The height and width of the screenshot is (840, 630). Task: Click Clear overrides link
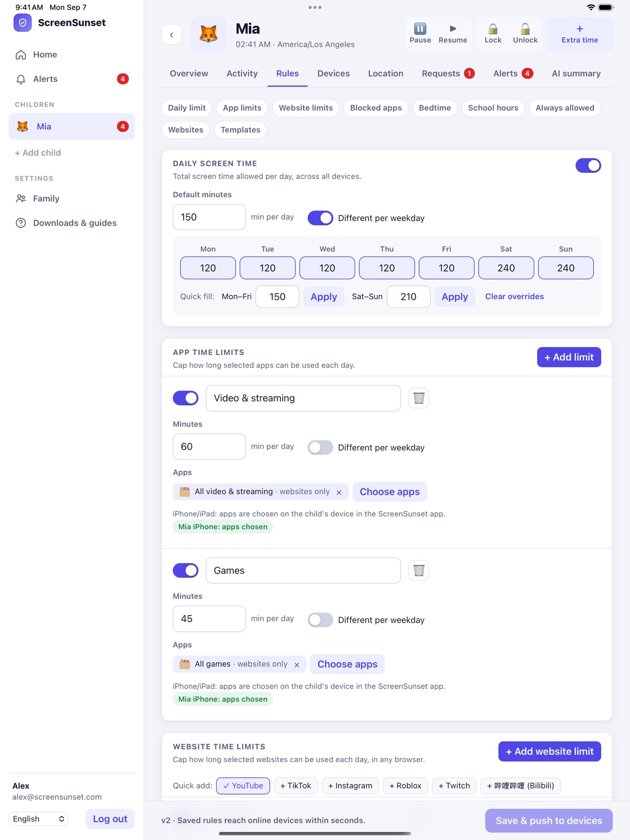pyautogui.click(x=514, y=296)
